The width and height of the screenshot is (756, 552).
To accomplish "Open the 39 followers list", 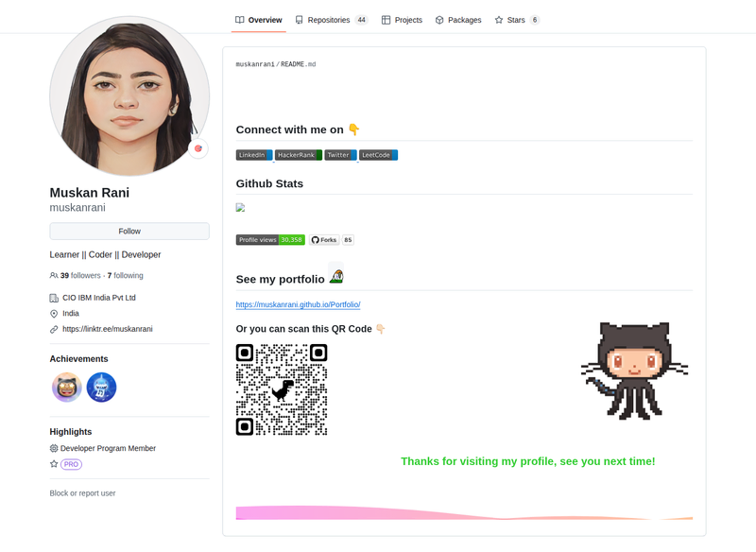I will pyautogui.click(x=80, y=276).
